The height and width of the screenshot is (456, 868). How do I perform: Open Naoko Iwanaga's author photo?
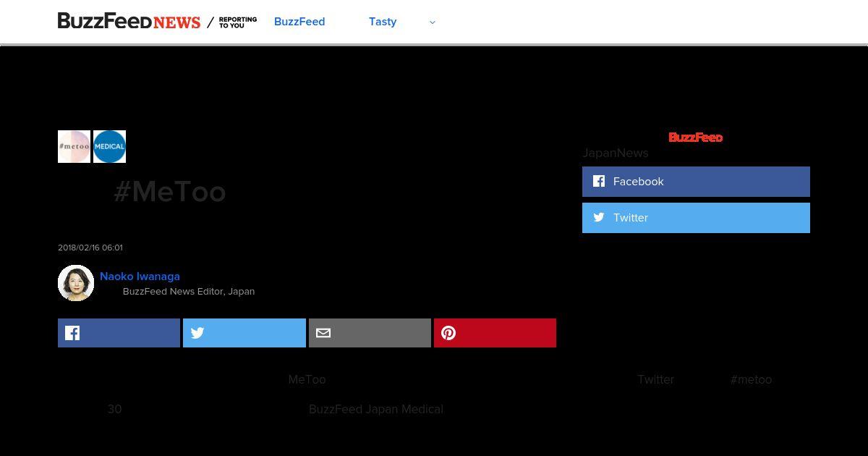click(x=76, y=283)
